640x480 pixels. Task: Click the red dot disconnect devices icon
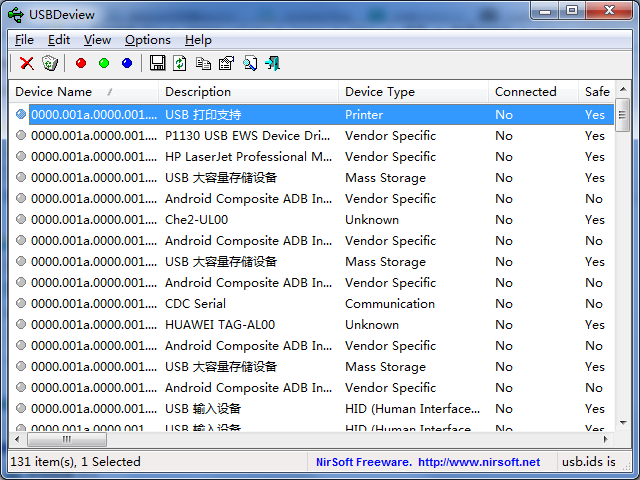click(81, 63)
